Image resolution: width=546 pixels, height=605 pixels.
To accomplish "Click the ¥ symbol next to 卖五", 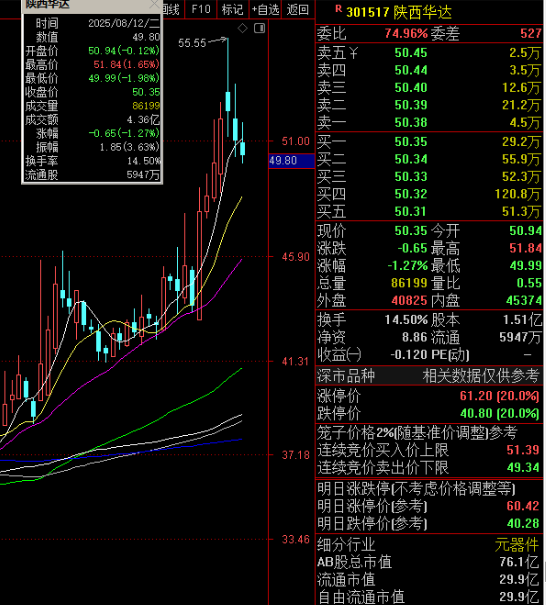I will click(353, 53).
